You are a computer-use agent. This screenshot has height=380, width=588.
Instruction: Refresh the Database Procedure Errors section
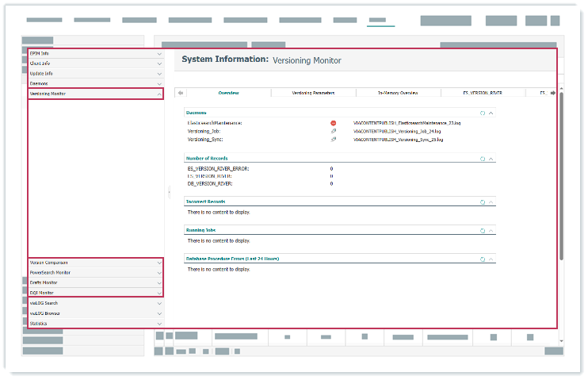[x=483, y=259]
